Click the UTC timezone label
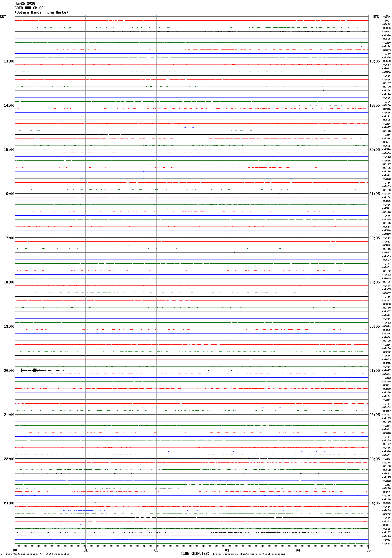 tap(375, 17)
